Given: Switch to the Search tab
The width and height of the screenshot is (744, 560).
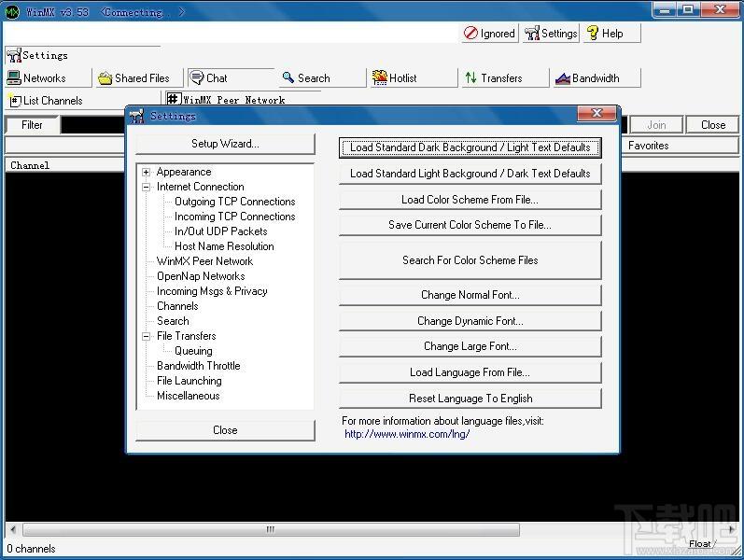Looking at the screenshot, I should 322,77.
